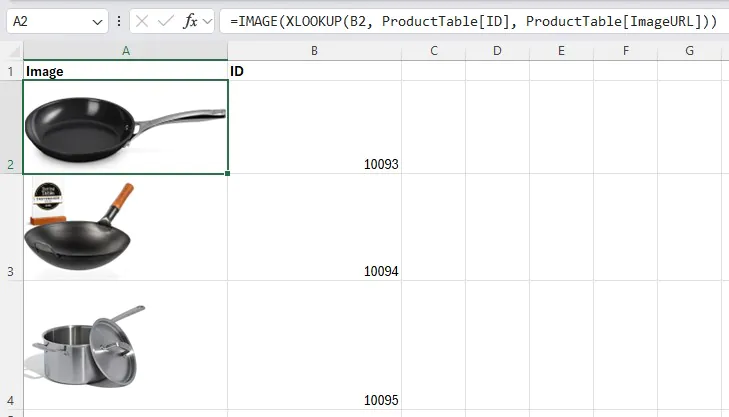The width and height of the screenshot is (729, 417).
Task: Expand the dropdown next to fx
Action: click(208, 21)
